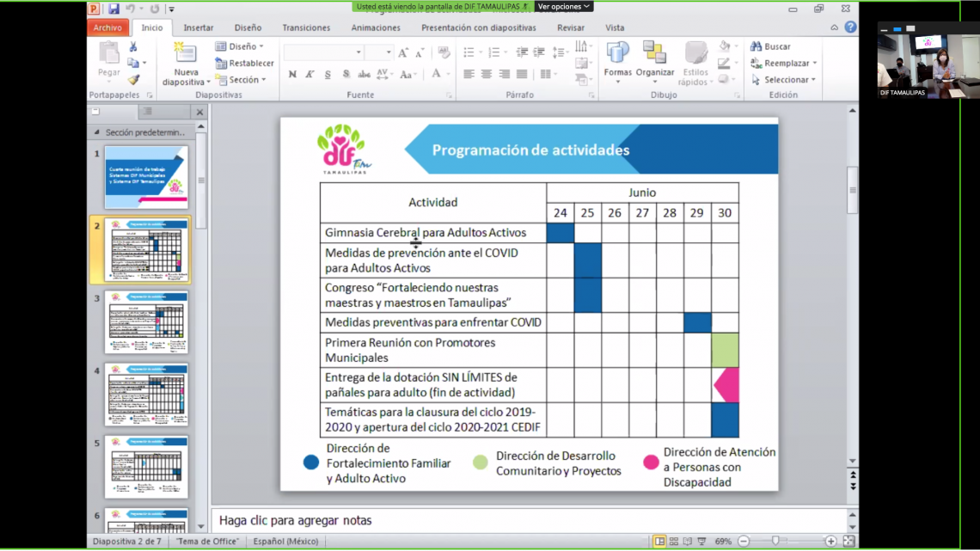Open the Ver opciones dropdown
The image size is (980, 551).
click(x=564, y=7)
